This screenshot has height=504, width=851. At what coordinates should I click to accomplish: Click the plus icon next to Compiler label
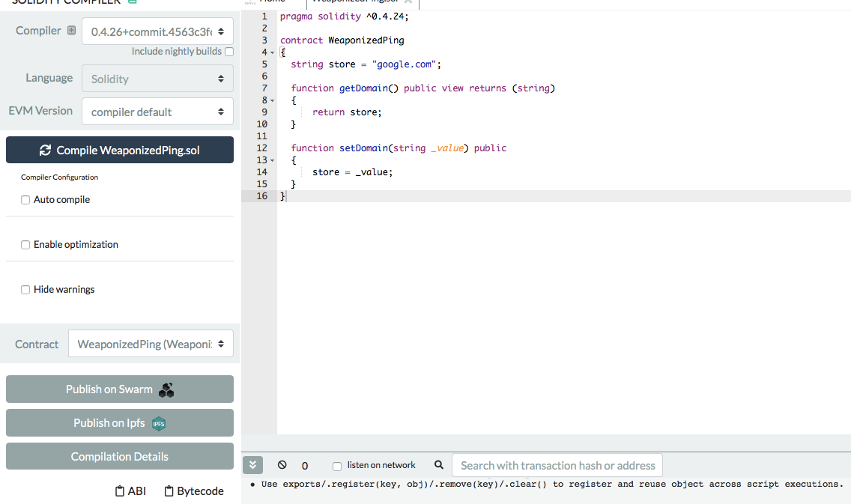(71, 31)
